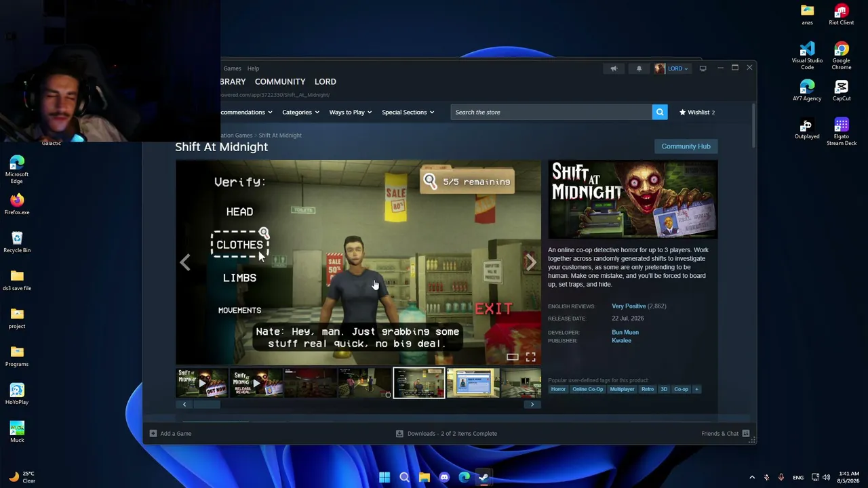Switch to the LORD profile tab
Image resolution: width=868 pixels, height=488 pixels.
tap(325, 81)
